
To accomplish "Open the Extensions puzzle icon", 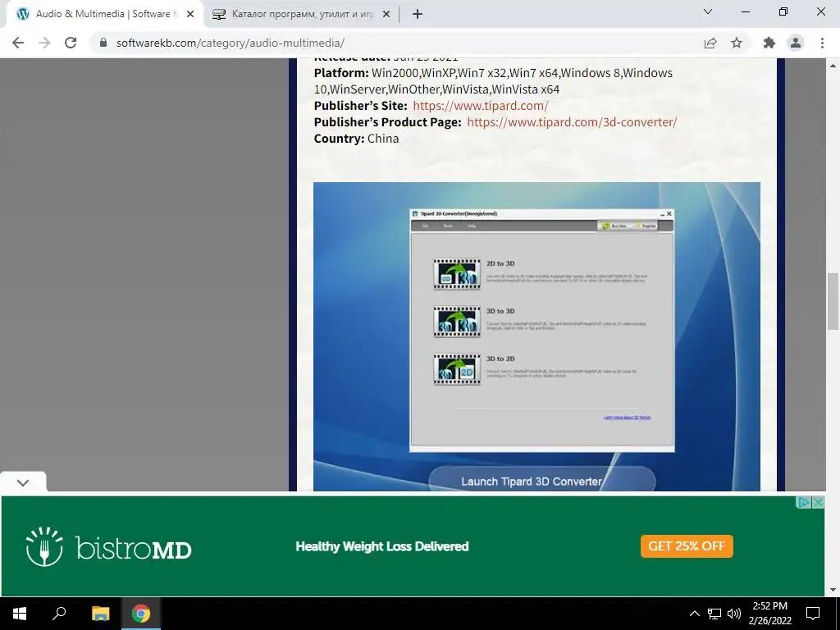I will tap(769, 43).
